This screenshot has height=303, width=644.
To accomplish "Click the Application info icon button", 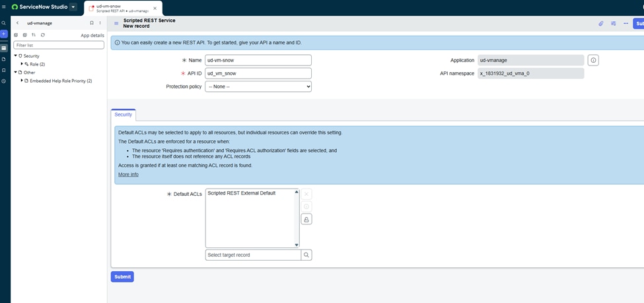I will [x=593, y=60].
